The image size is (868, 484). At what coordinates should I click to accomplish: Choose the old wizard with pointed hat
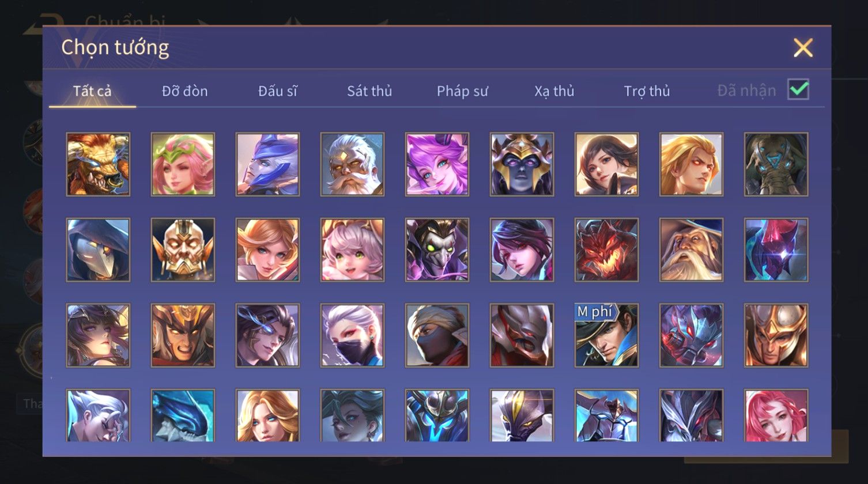[x=691, y=249]
